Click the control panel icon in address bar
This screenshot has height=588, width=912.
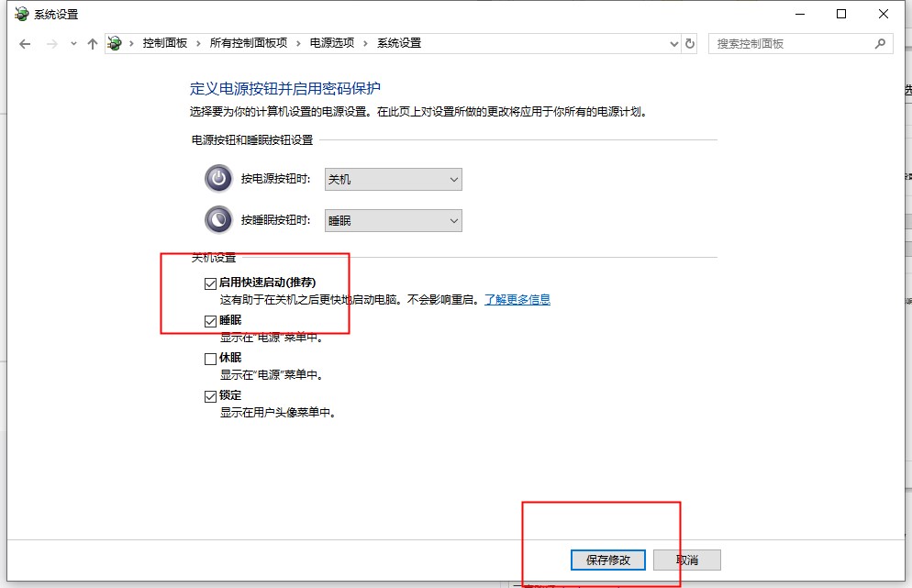pos(115,43)
